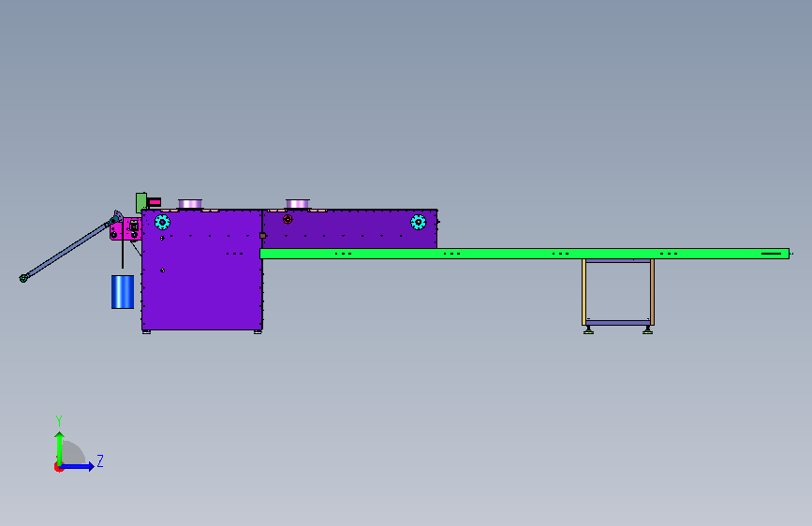Select the right cyan sprocket wheel
The width and height of the screenshot is (812, 526).
pyautogui.click(x=418, y=222)
